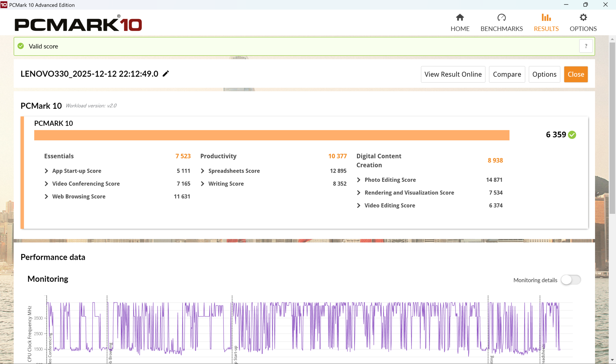The width and height of the screenshot is (616, 364).
Task: Click the vertical scrollbar down arrow
Action: pyautogui.click(x=612, y=360)
